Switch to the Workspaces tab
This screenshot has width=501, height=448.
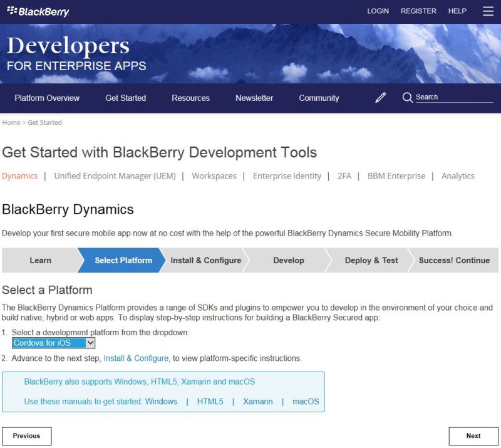coord(214,176)
